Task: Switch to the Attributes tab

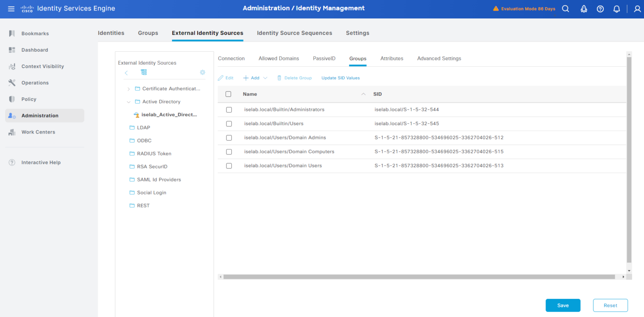Action: coord(392,58)
